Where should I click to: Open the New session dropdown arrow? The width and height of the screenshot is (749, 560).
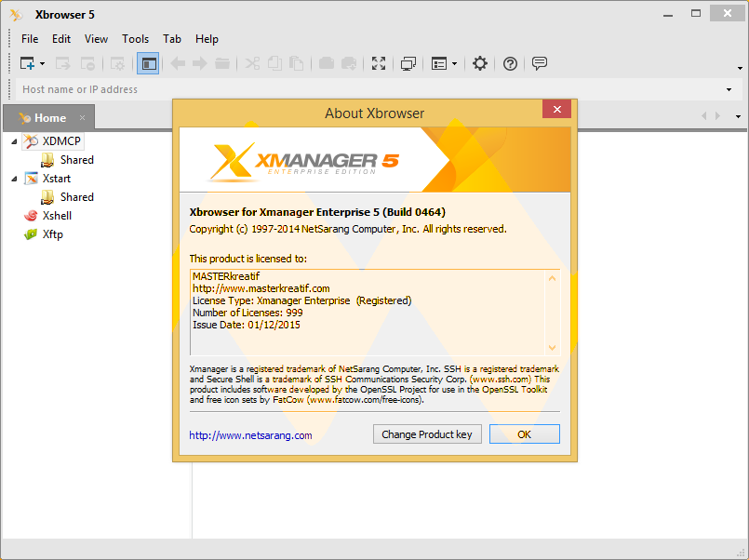(x=43, y=63)
